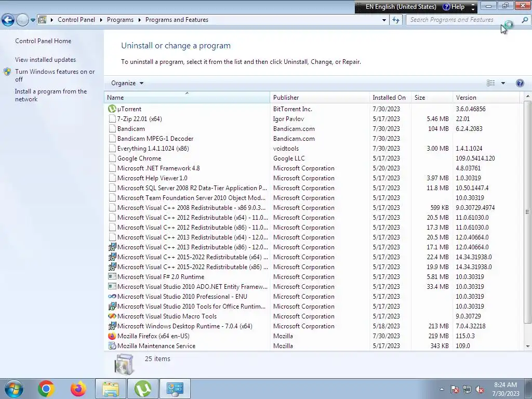Click the Action Center flag tray icon

coord(455,390)
